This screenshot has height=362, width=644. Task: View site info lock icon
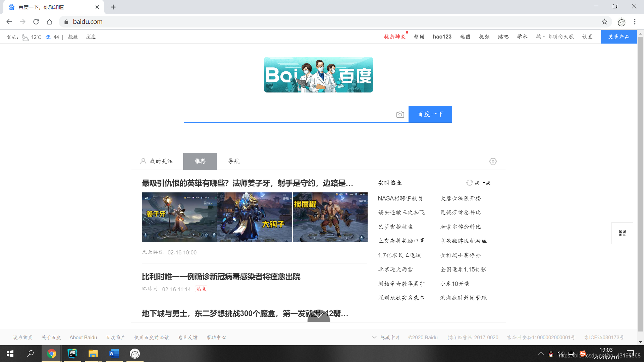pyautogui.click(x=66, y=22)
